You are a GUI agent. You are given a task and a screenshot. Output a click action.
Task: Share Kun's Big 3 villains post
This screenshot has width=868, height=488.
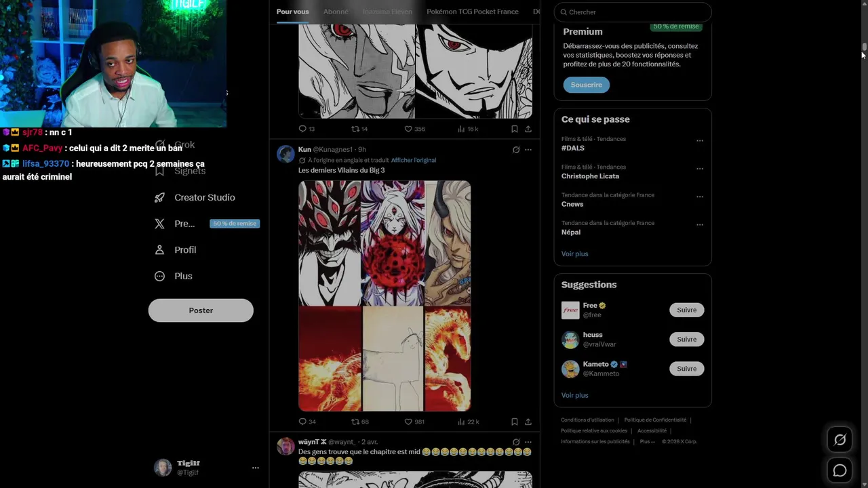tap(528, 422)
